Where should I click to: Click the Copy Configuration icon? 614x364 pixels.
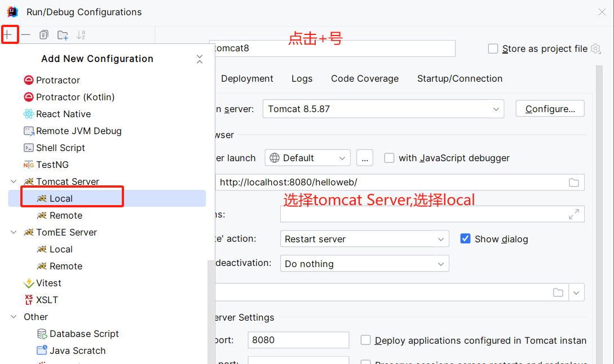tap(44, 35)
